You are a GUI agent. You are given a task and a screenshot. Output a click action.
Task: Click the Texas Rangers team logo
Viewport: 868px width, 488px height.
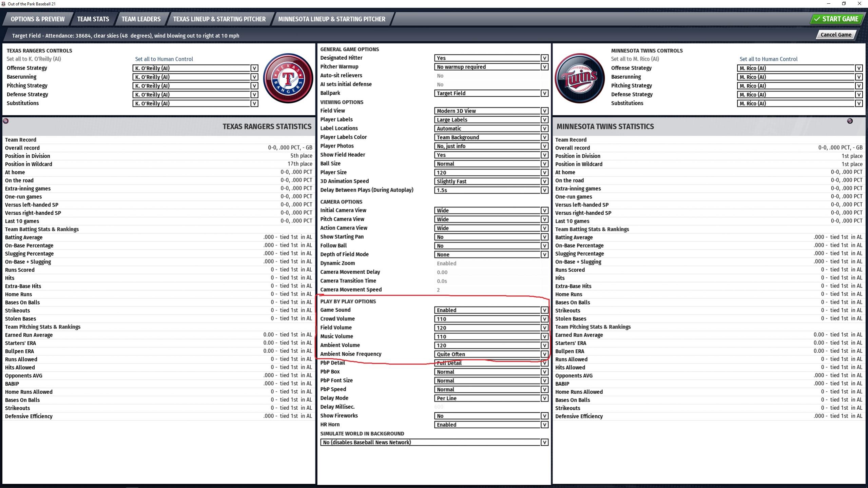(x=288, y=78)
